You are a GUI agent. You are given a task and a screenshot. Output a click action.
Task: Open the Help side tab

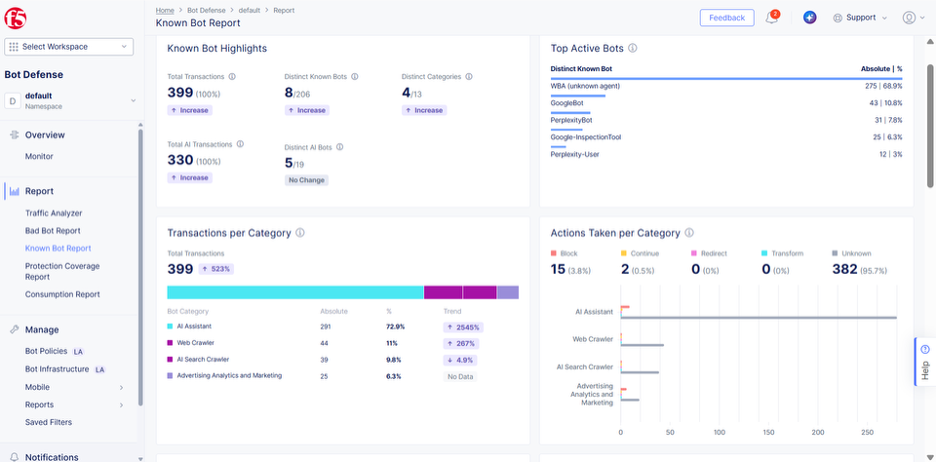[x=925, y=362]
